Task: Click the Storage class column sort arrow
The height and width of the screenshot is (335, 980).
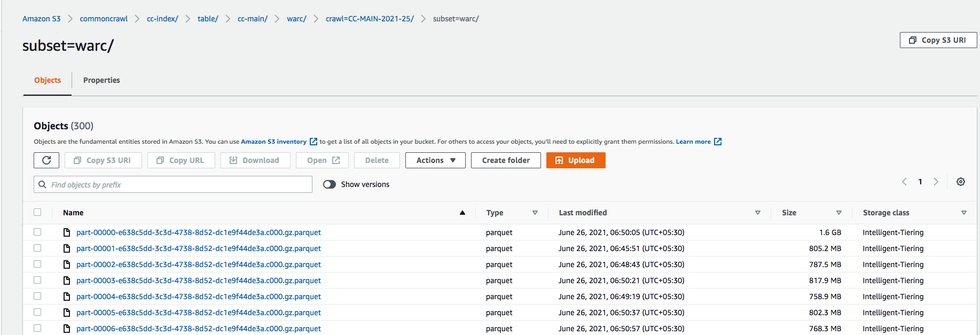Action: pos(964,213)
